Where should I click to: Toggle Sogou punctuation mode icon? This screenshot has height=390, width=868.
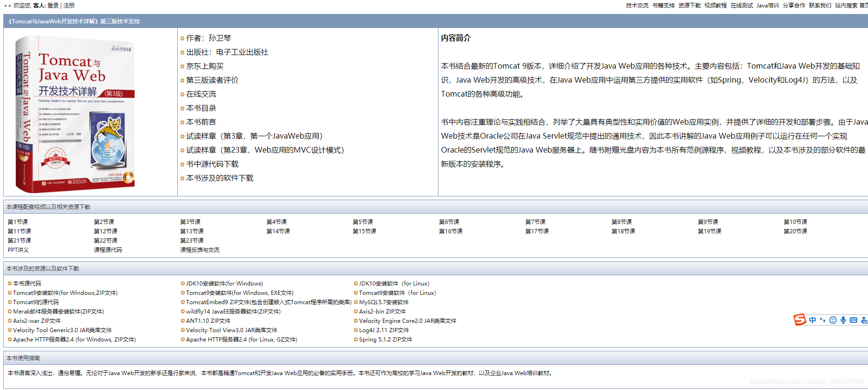[x=823, y=320]
